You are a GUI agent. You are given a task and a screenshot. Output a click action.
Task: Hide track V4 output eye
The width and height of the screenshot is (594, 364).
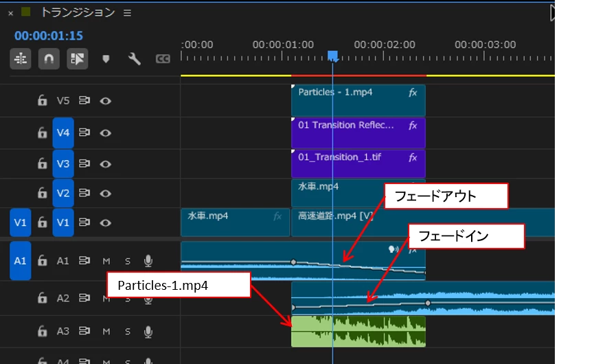(x=105, y=133)
